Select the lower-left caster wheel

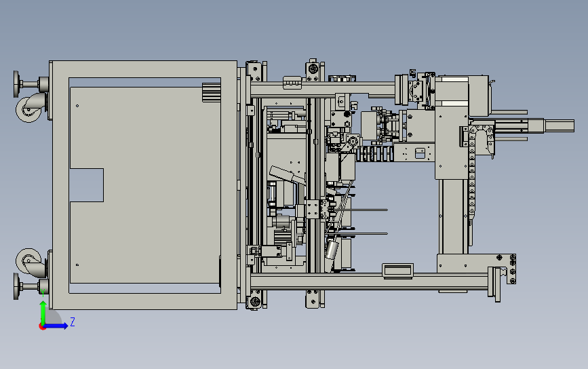(x=28, y=260)
